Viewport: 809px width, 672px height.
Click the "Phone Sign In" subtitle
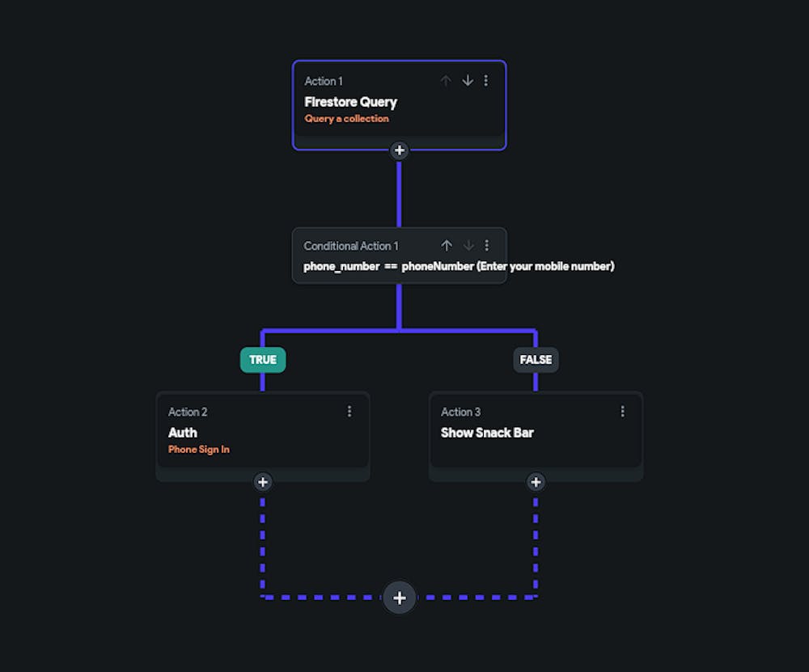199,450
